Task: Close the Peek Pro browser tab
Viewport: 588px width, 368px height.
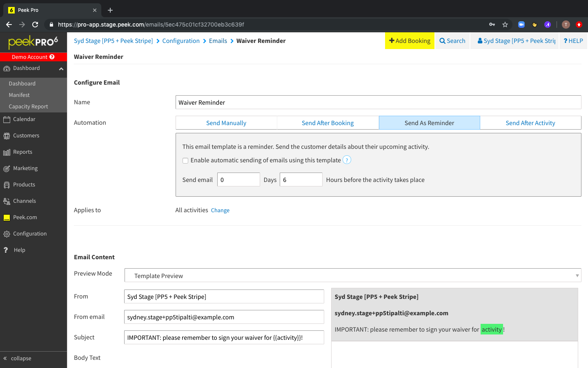Action: pos(95,10)
